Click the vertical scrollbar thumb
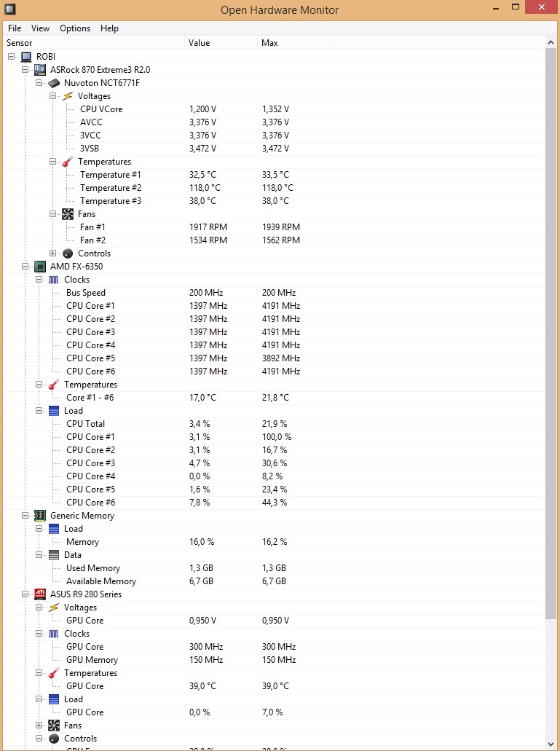Screen dimensions: 560x751 tap(551, 334)
